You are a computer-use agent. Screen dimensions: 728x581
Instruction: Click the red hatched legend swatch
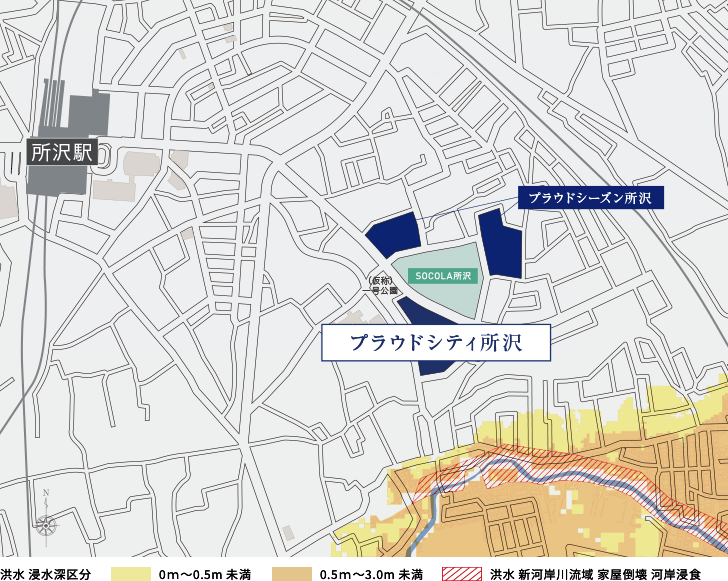tap(462, 574)
